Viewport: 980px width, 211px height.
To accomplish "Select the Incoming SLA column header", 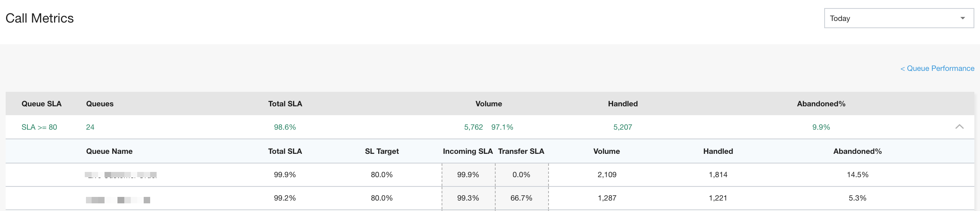I will [x=468, y=151].
